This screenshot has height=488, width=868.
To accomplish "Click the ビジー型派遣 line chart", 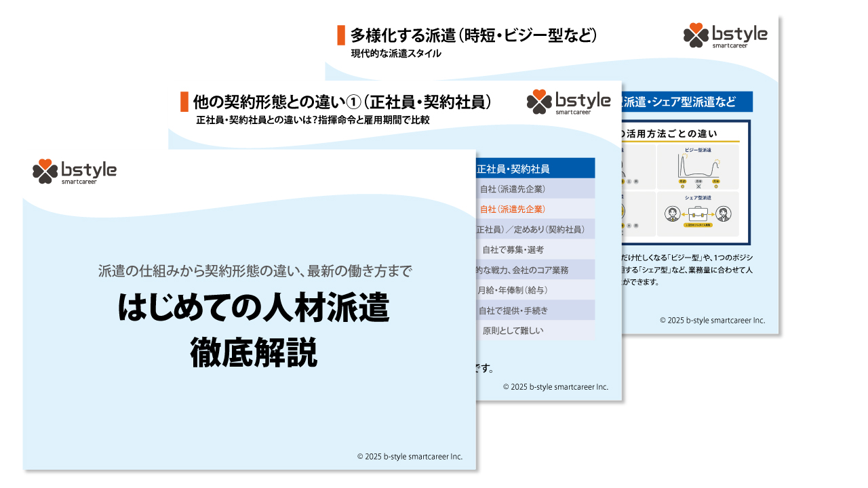I will click(698, 165).
